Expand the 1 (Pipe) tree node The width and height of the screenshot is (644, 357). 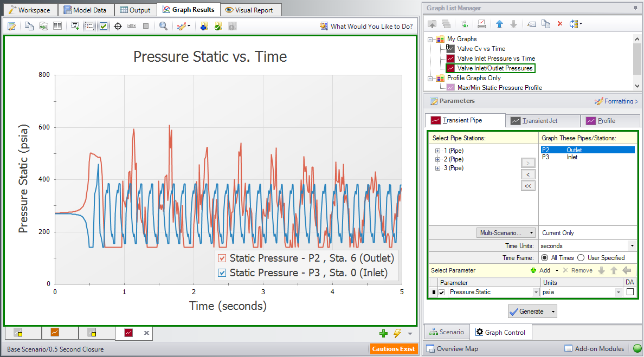[x=438, y=151]
